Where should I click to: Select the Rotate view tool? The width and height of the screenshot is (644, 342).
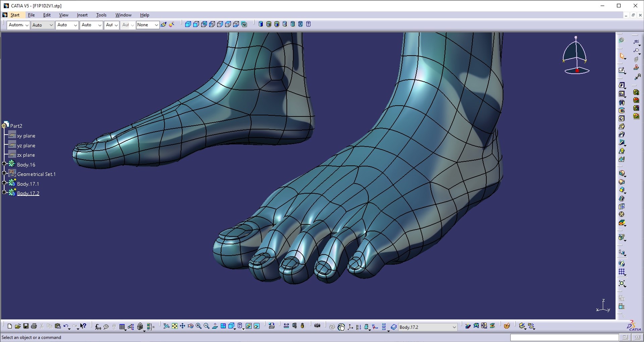tap(191, 326)
